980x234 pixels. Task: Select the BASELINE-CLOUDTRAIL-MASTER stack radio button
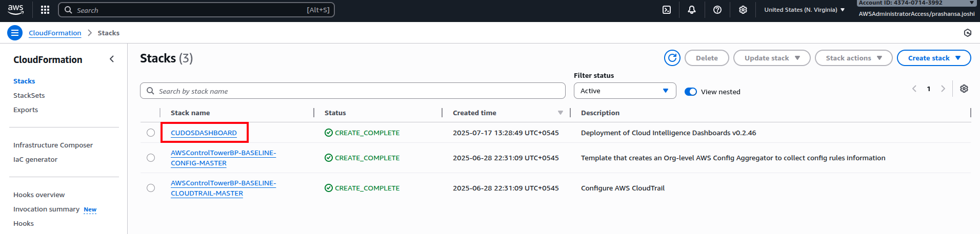click(x=151, y=188)
